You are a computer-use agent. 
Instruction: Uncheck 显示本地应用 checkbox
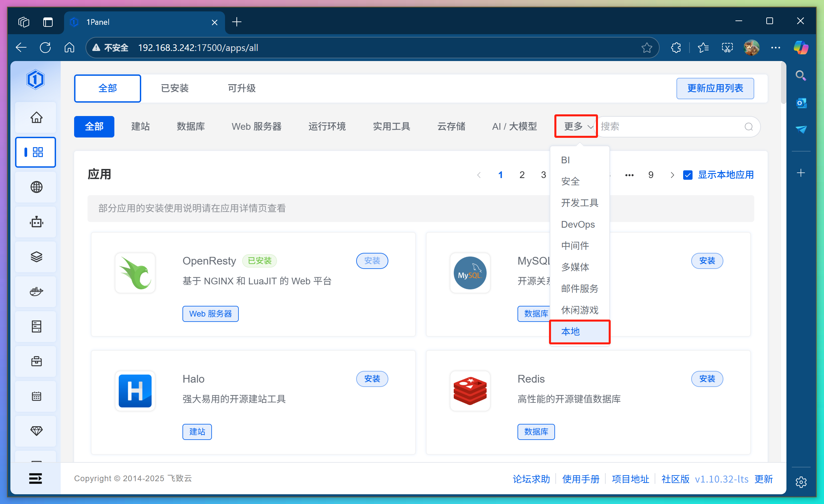pos(688,175)
